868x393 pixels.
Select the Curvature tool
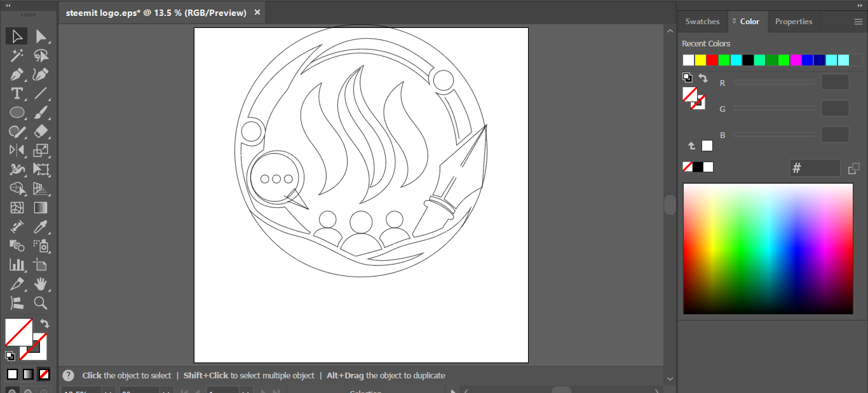pos(41,74)
